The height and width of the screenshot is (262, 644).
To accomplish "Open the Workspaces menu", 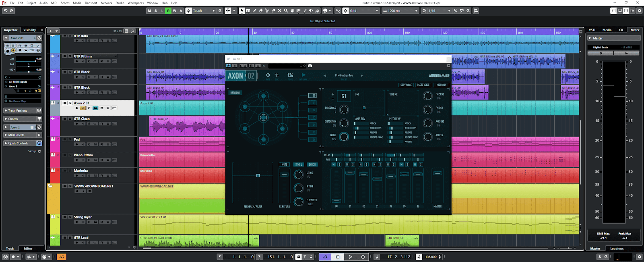I will point(136,3).
